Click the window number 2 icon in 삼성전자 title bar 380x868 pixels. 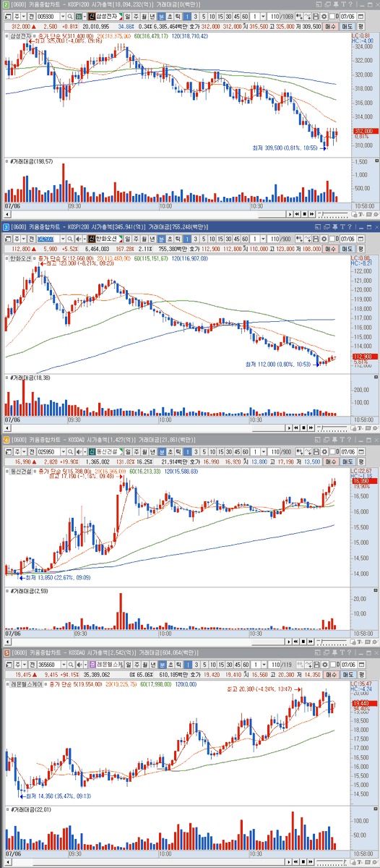pos(5,4)
